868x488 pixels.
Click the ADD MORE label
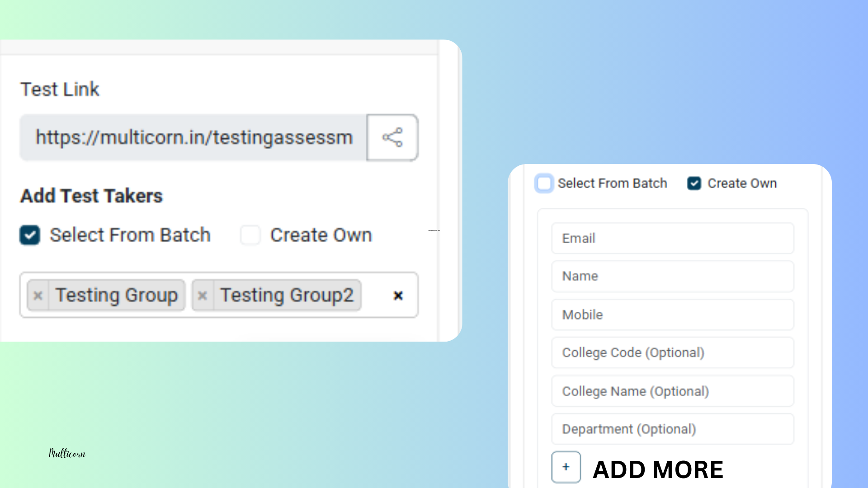point(658,469)
